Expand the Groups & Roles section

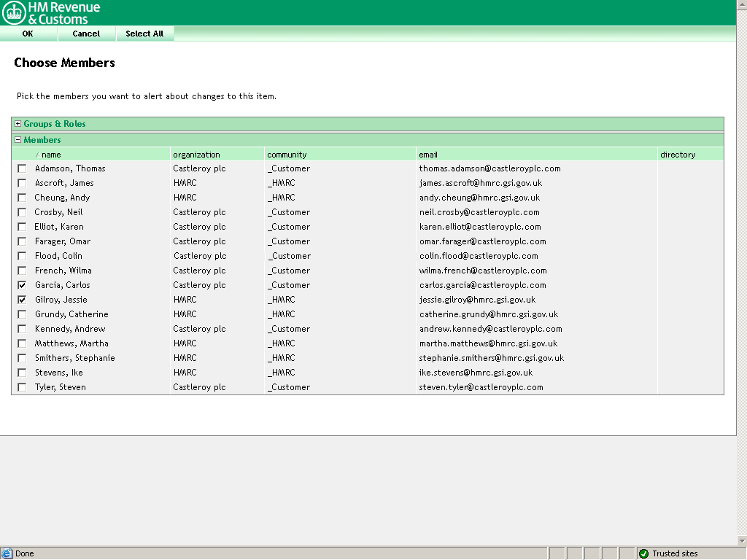coord(18,124)
